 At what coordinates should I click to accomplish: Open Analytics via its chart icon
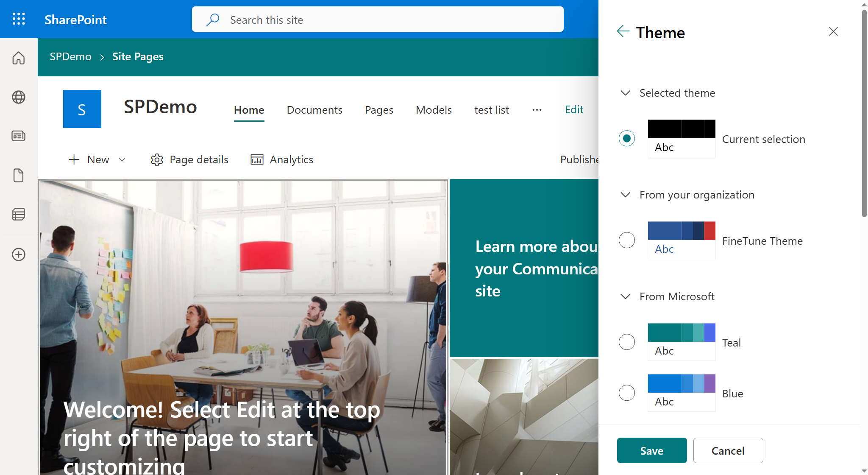257,159
